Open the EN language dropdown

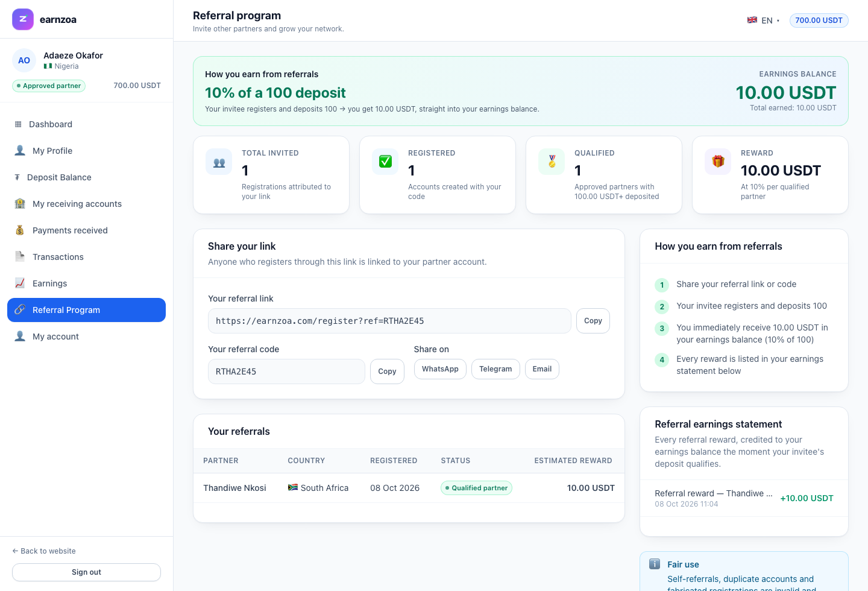[763, 21]
